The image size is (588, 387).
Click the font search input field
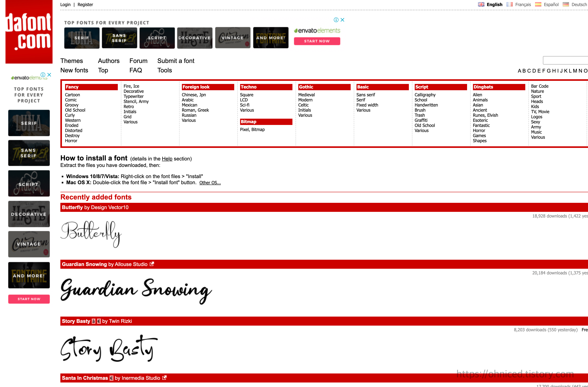click(566, 60)
